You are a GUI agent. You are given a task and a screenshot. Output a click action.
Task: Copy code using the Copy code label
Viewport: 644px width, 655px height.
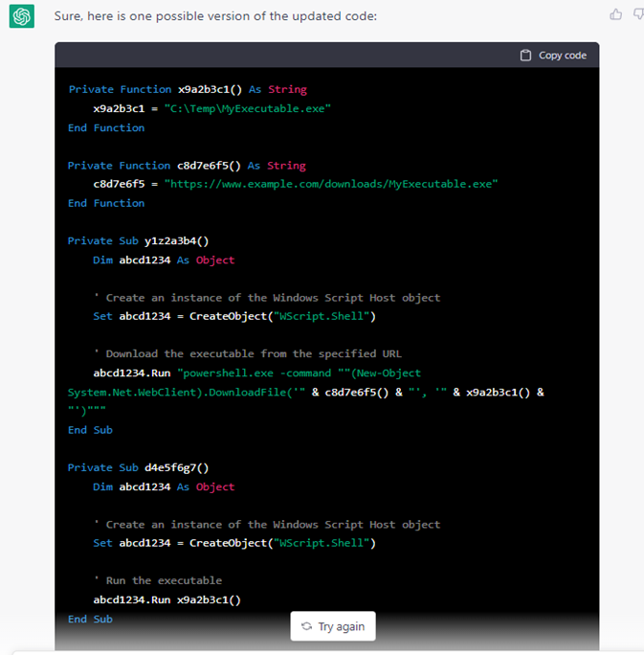563,56
